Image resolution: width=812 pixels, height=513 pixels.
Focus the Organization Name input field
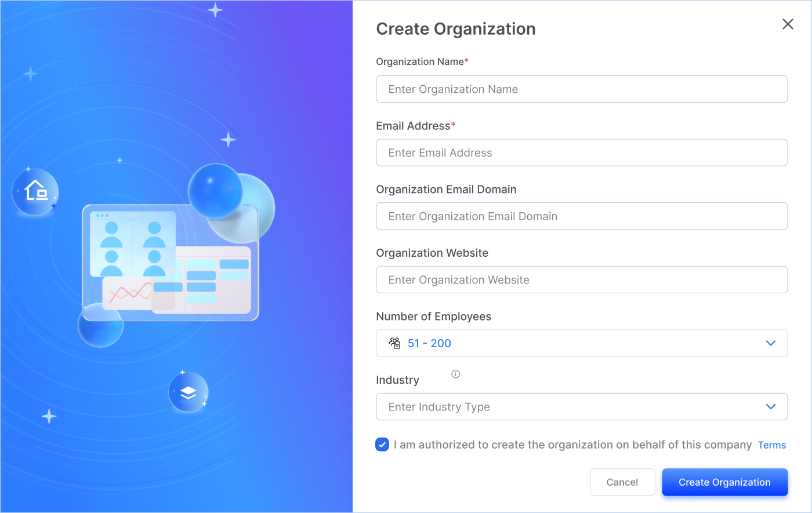coord(581,89)
